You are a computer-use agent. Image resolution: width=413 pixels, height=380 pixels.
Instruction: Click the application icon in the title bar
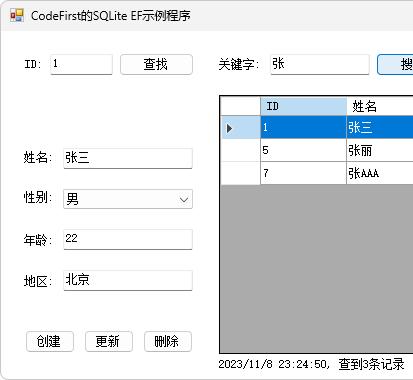point(16,15)
